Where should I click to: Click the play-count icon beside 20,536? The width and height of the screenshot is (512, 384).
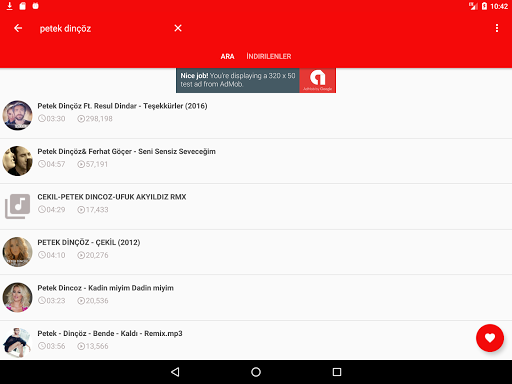[81, 301]
